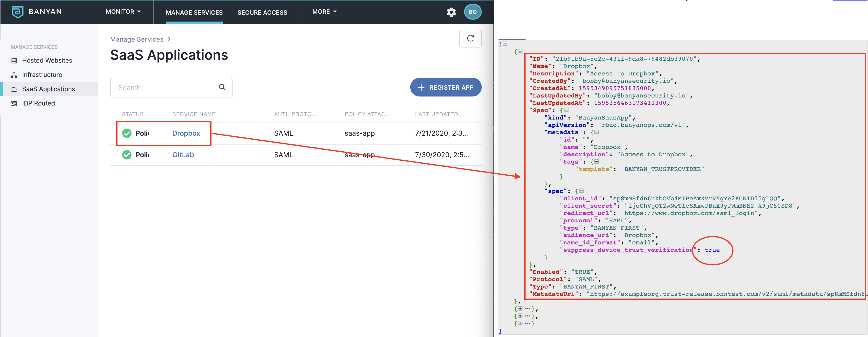This screenshot has width=868, height=337.
Task: Open the MONITOR dropdown menu
Action: (123, 12)
